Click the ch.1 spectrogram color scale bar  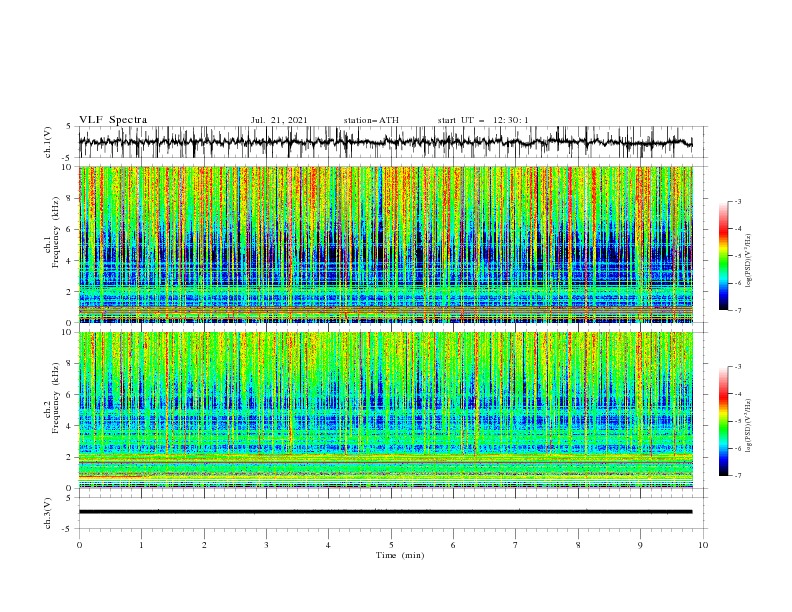click(x=723, y=255)
